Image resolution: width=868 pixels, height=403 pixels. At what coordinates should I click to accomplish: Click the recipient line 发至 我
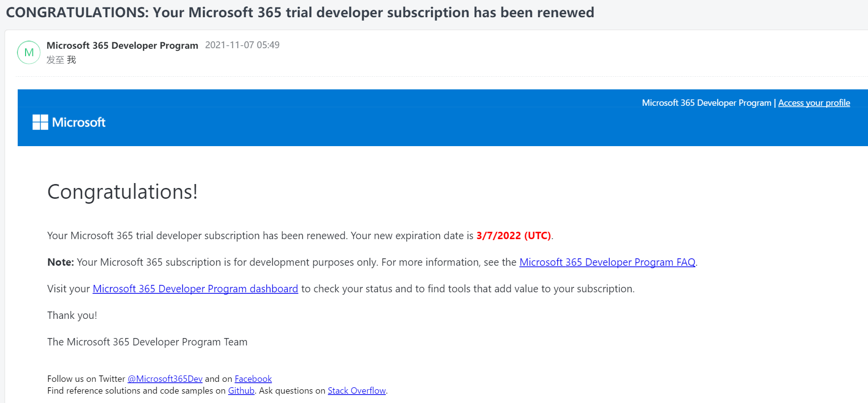point(61,60)
